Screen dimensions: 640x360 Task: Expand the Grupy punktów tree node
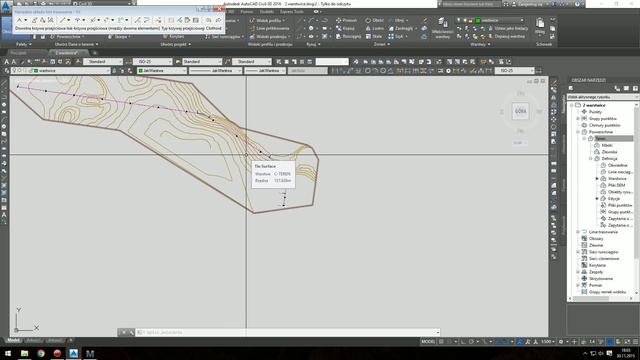tap(578, 118)
